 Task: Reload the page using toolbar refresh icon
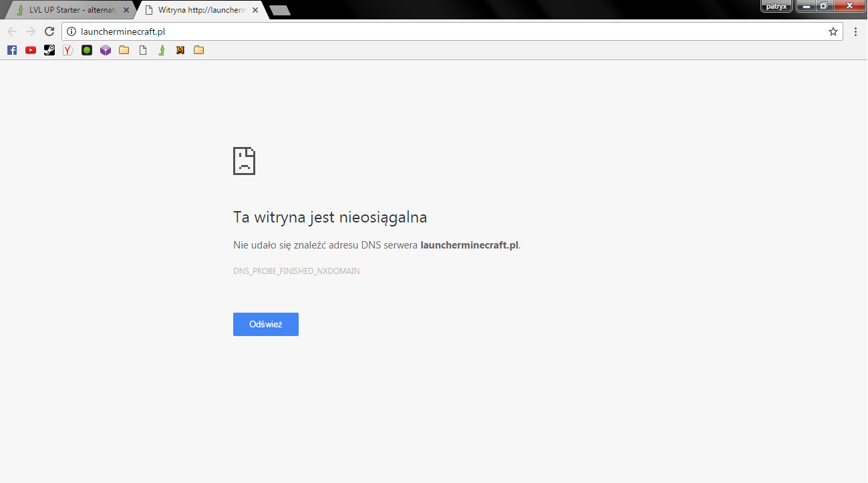(x=49, y=31)
